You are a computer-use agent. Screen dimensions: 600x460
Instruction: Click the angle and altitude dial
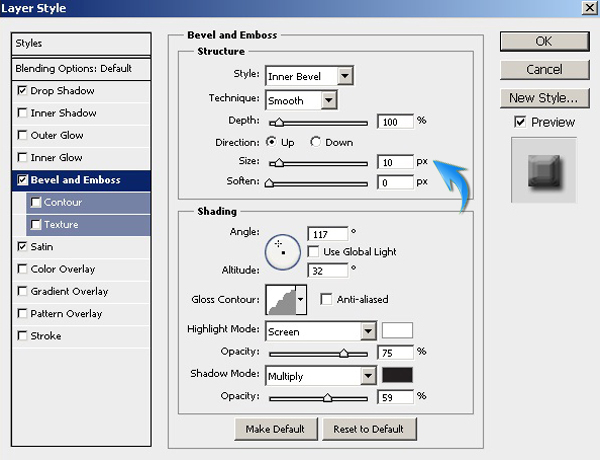tap(282, 250)
